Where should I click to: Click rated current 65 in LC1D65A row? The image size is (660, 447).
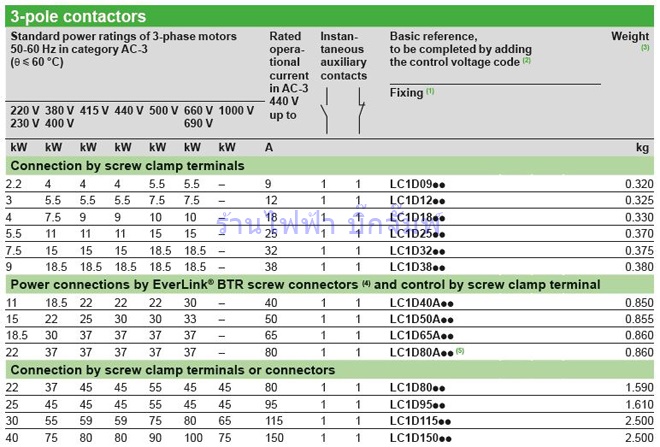tap(271, 335)
